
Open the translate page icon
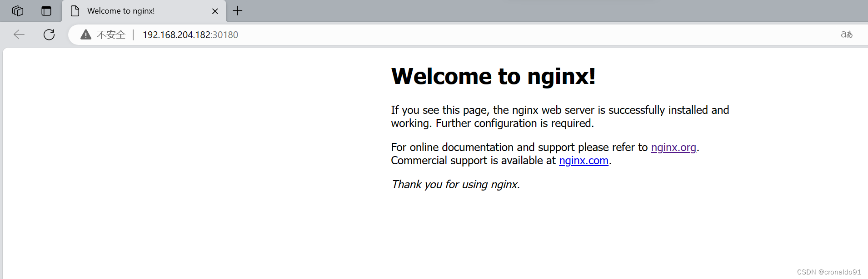point(847,34)
